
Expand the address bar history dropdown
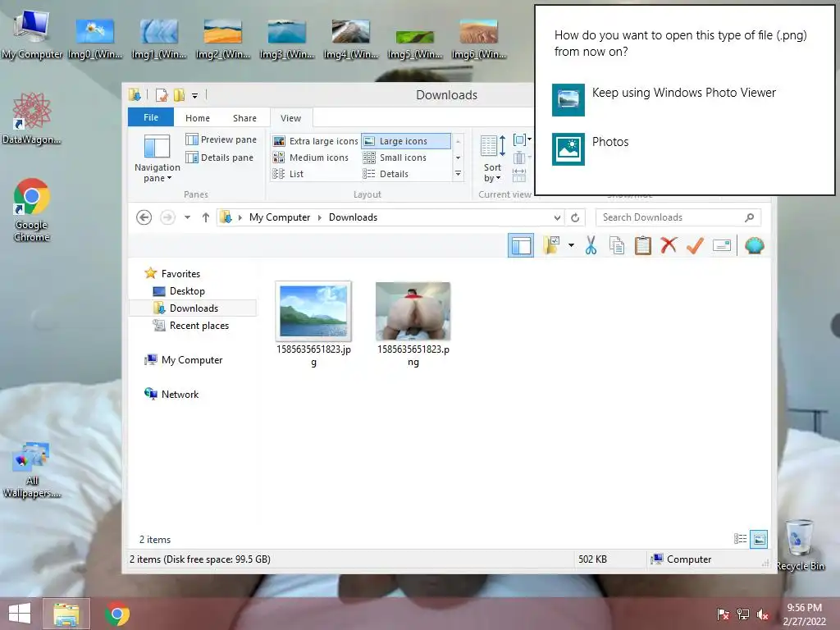coord(557,217)
